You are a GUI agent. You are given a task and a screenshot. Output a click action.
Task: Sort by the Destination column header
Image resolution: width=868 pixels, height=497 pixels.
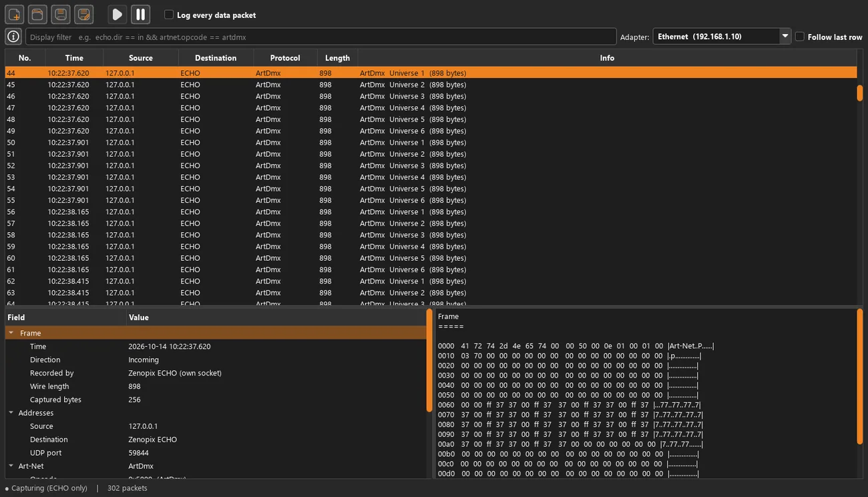216,58
